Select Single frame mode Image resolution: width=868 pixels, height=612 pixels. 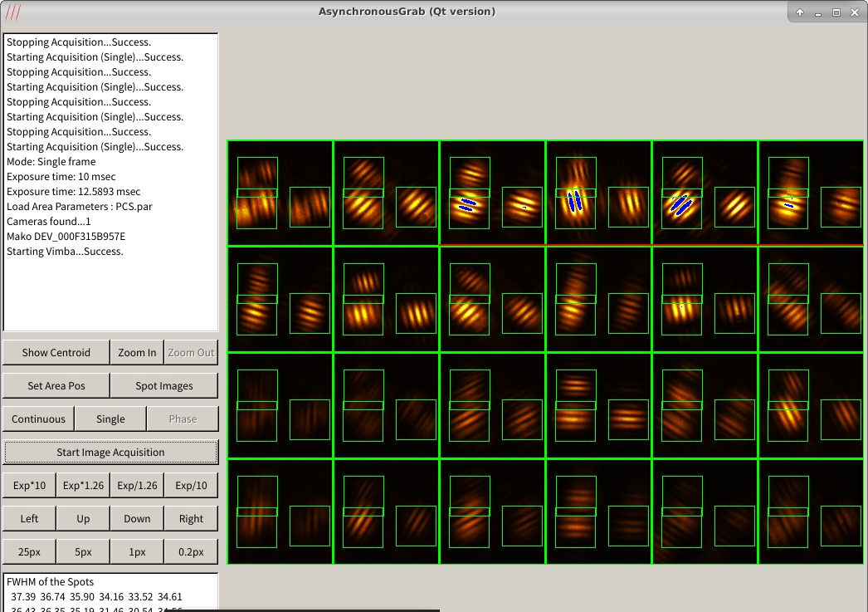pos(110,419)
